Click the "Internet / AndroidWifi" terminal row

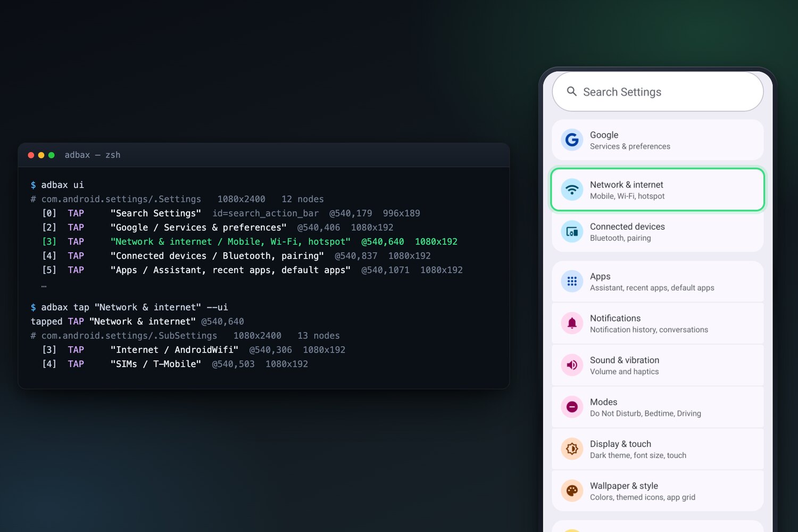pos(194,350)
